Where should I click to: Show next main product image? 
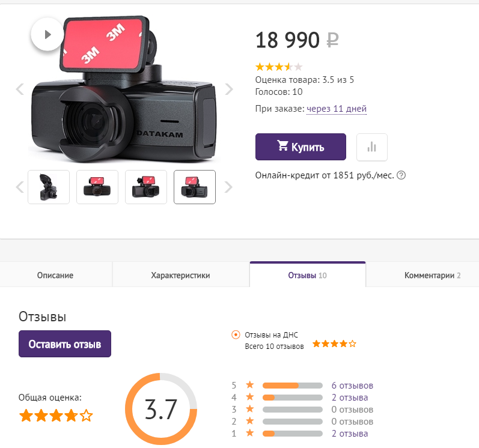point(229,89)
